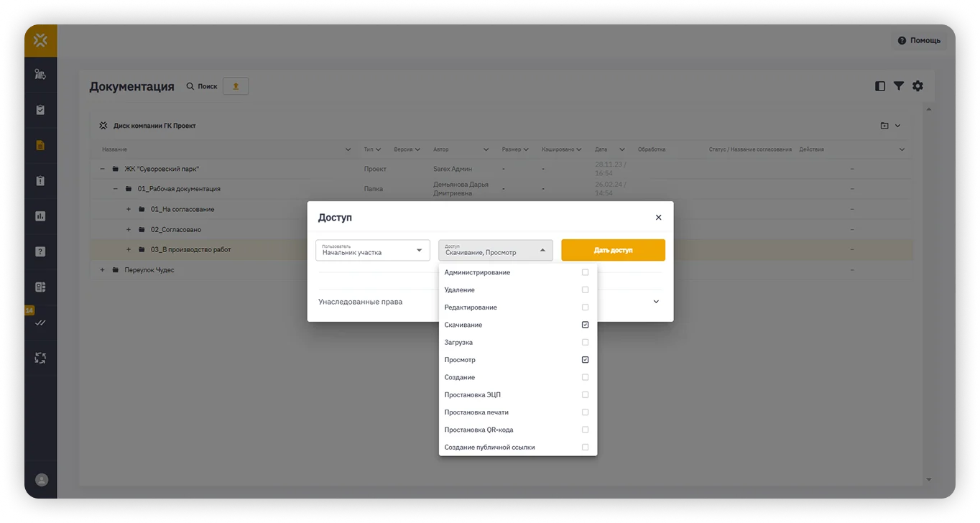Enable the Администрирование checkbox

tap(585, 272)
